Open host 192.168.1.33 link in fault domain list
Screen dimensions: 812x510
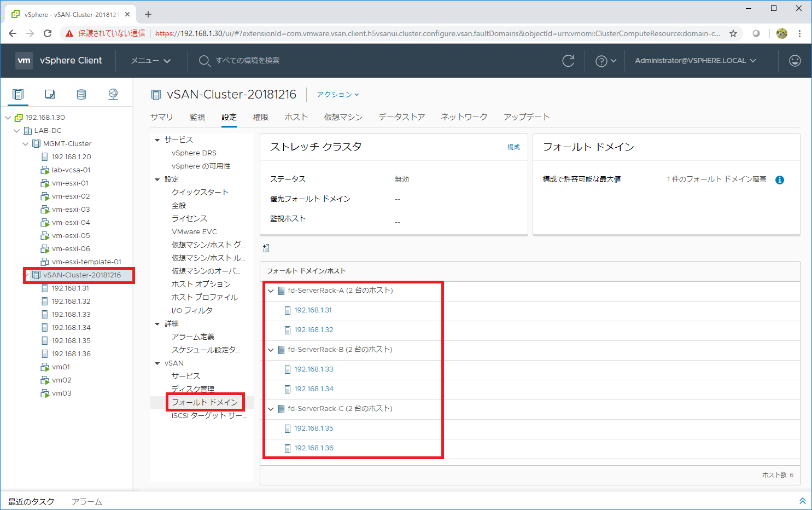pos(314,369)
